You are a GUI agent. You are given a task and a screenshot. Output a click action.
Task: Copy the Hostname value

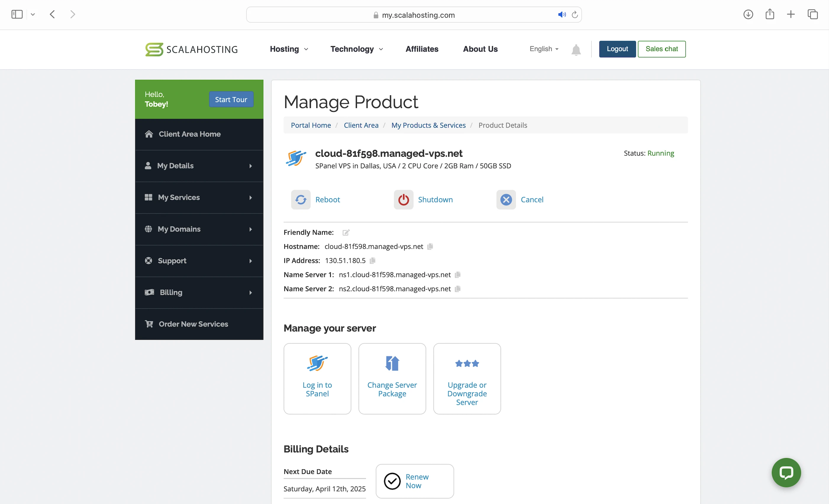tap(430, 246)
